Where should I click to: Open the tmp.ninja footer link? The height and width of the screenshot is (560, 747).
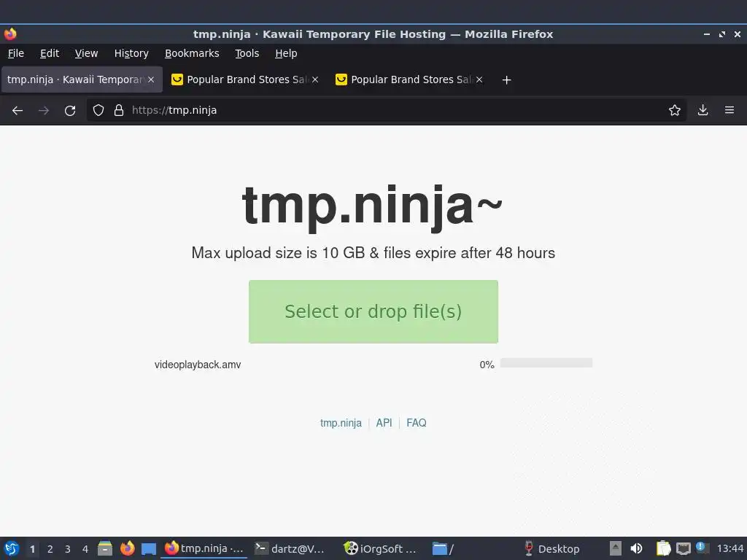[341, 423]
